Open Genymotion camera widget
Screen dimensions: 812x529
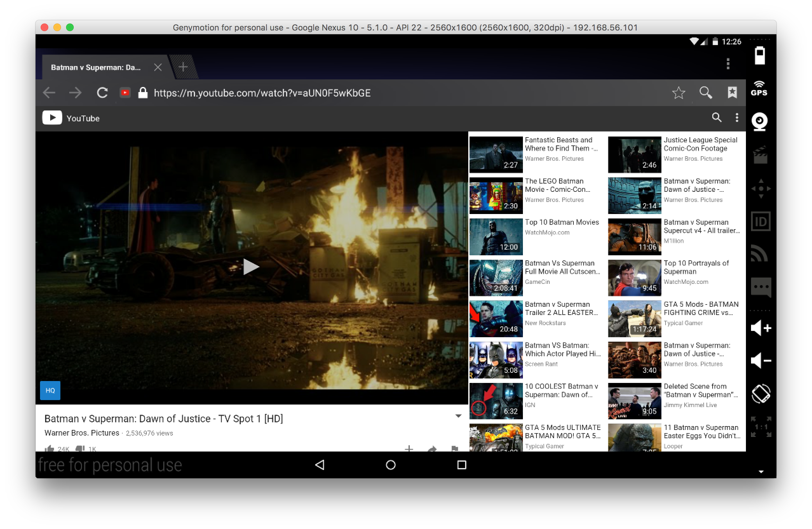[760, 121]
